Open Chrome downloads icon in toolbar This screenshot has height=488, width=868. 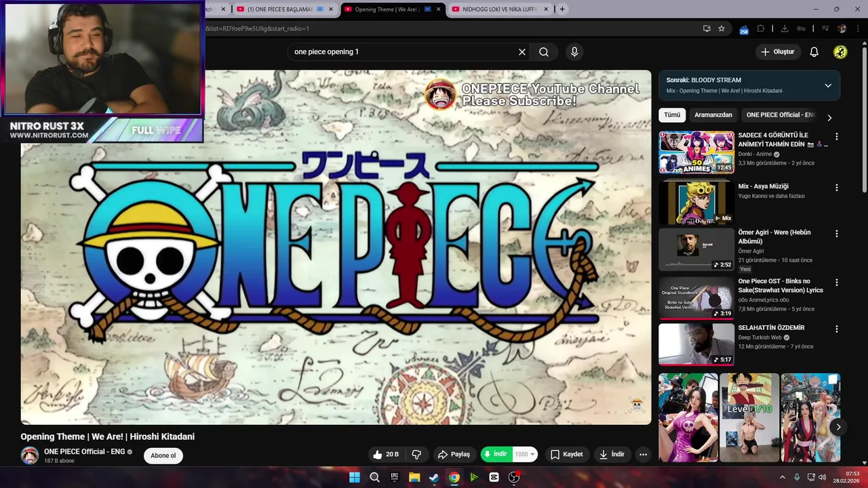785,28
